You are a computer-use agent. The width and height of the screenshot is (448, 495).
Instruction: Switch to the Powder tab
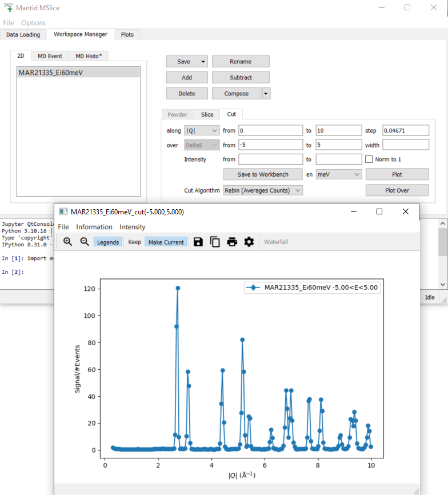click(177, 114)
